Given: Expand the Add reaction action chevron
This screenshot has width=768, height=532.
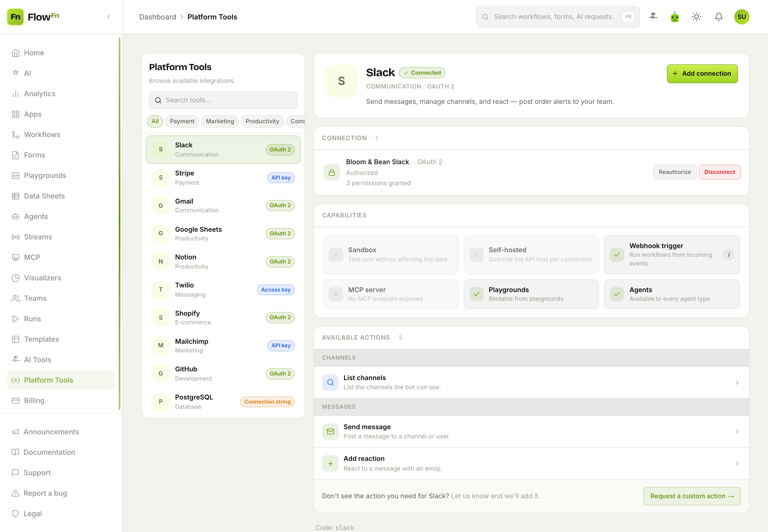Looking at the screenshot, I should 737,464.
